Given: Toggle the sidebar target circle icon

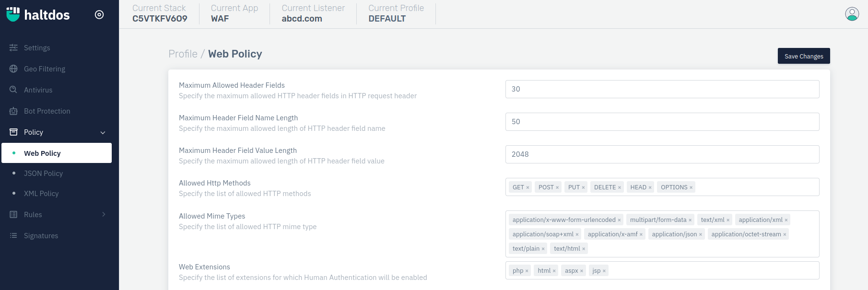Looking at the screenshot, I should (99, 14).
